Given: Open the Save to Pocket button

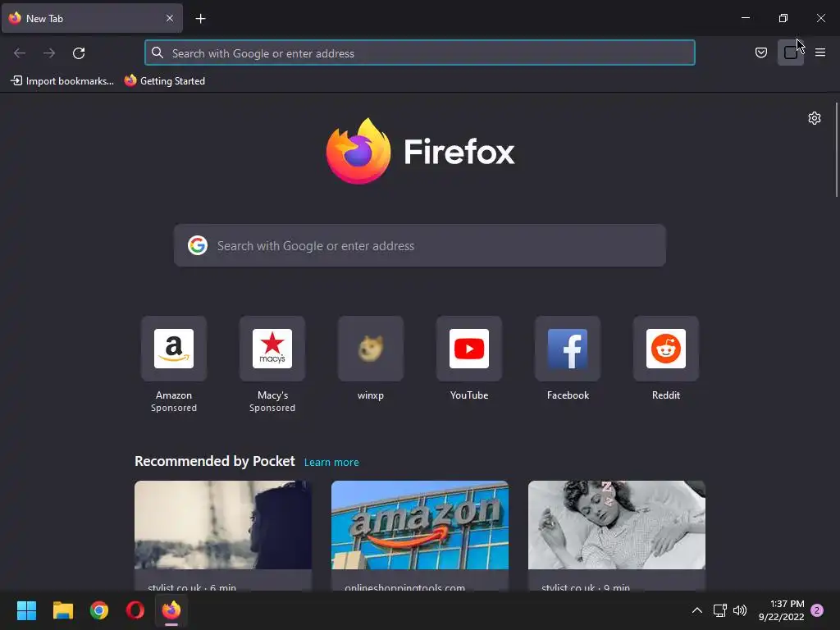Looking at the screenshot, I should (760, 52).
